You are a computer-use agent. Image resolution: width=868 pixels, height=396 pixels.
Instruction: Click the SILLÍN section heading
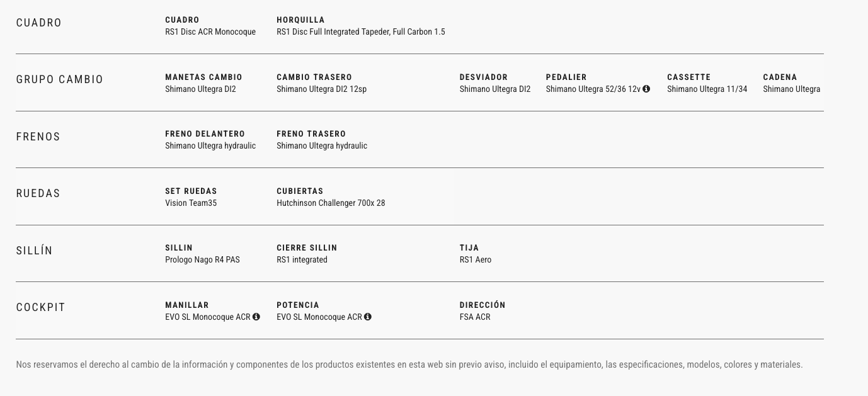click(x=35, y=251)
